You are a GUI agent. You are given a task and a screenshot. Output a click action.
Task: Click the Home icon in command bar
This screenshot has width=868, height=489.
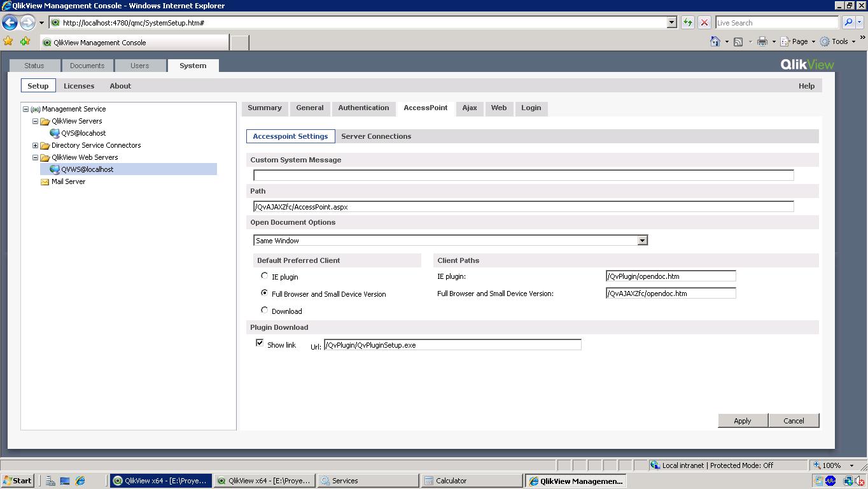pyautogui.click(x=715, y=41)
